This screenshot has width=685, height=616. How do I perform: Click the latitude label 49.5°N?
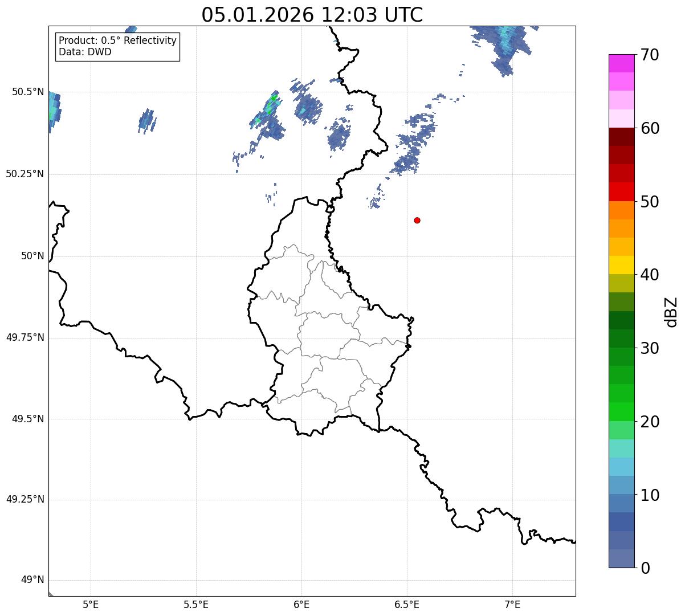point(27,419)
